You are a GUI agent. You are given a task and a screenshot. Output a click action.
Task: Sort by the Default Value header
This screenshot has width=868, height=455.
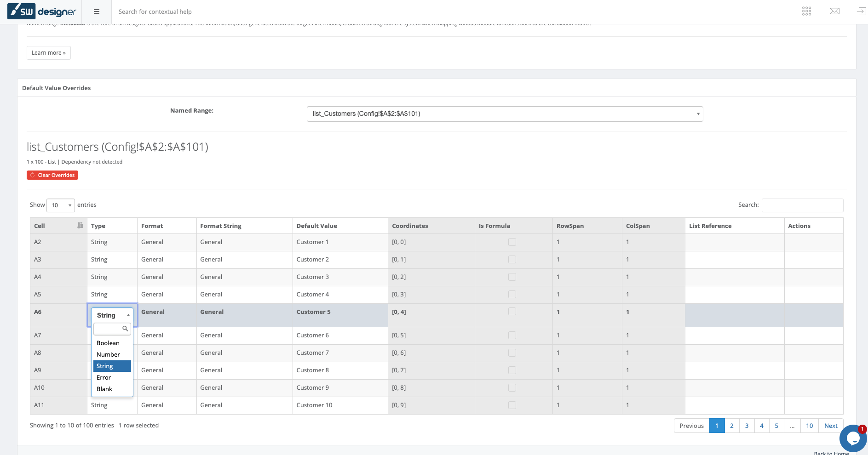tap(340, 226)
